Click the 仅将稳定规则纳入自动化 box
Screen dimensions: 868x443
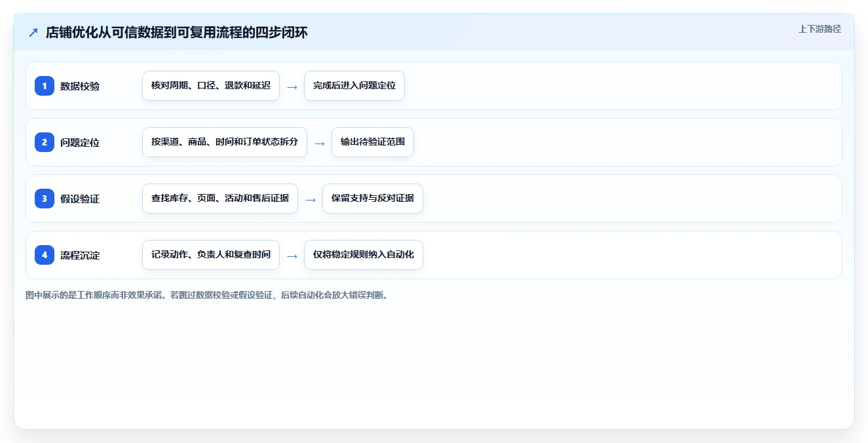pyautogui.click(x=364, y=255)
